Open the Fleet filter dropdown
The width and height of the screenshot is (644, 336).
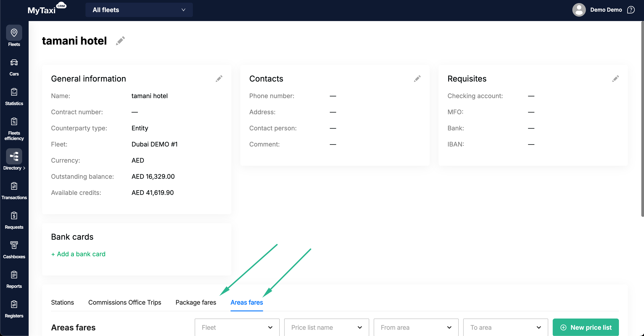237,327
